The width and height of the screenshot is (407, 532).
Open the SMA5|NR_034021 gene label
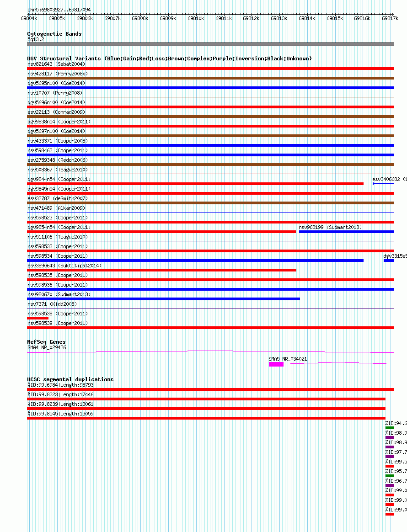[288, 359]
